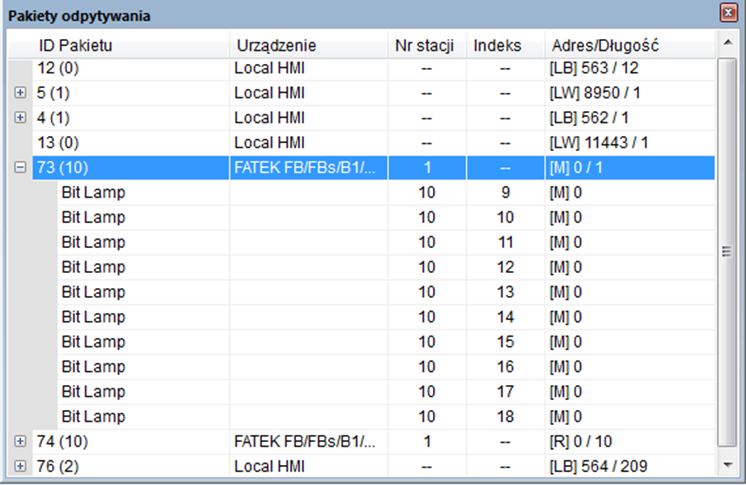This screenshot has height=485, width=746.
Task: Select Bit Lamp row with index 14
Action: (x=386, y=317)
